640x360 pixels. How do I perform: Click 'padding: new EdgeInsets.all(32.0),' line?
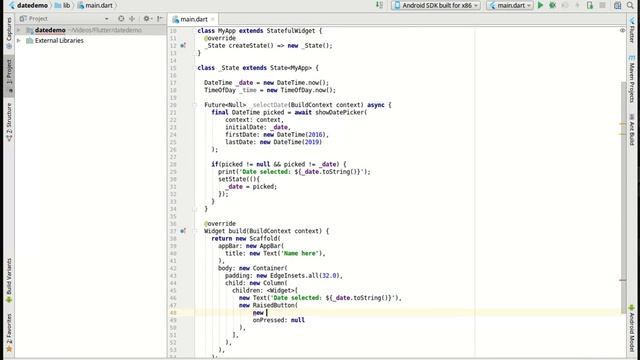[284, 276]
